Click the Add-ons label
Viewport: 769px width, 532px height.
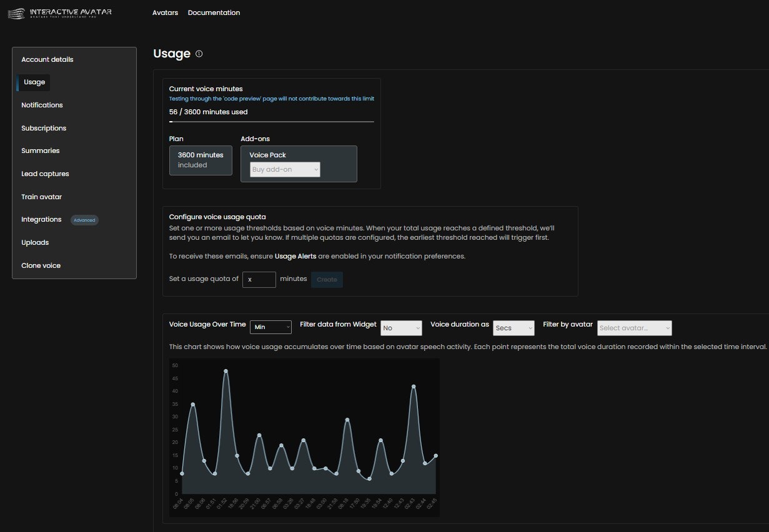255,139
